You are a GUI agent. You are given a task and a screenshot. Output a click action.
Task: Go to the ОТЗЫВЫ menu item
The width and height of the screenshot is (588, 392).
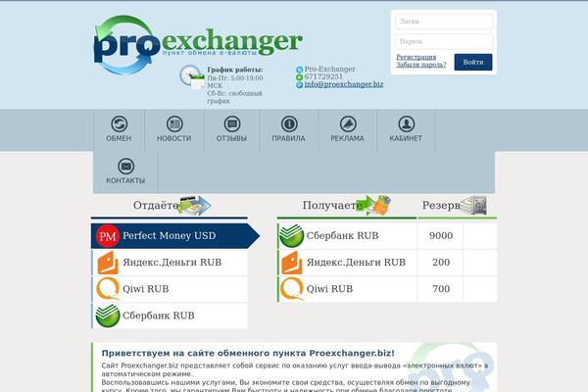point(231,129)
